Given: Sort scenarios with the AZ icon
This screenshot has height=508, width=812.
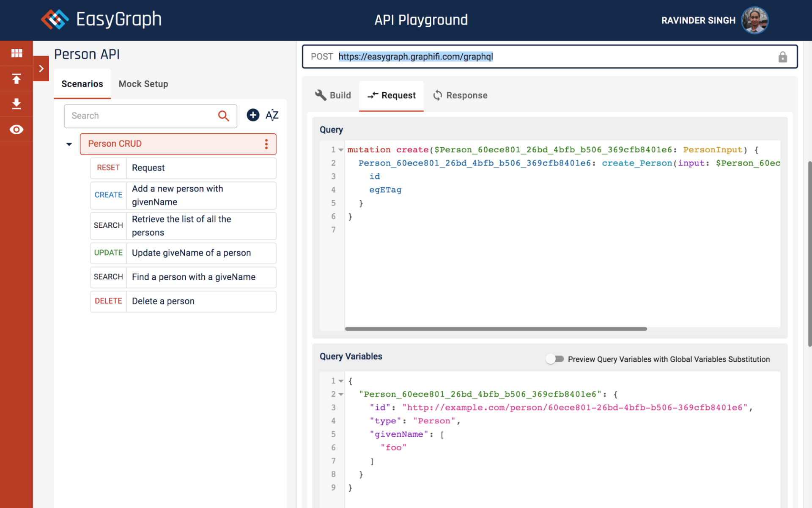Looking at the screenshot, I should [272, 115].
